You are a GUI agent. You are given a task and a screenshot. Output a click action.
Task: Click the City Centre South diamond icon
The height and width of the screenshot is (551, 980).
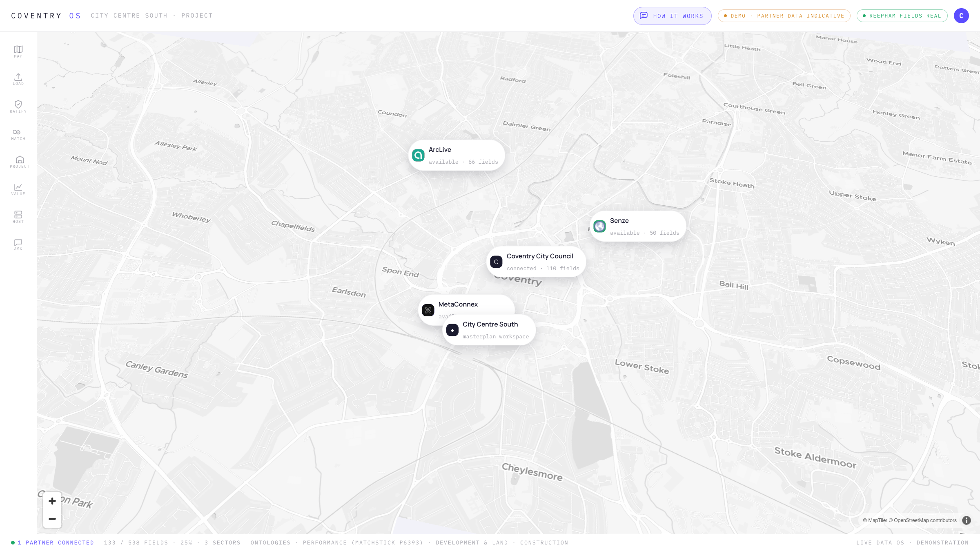pos(452,330)
